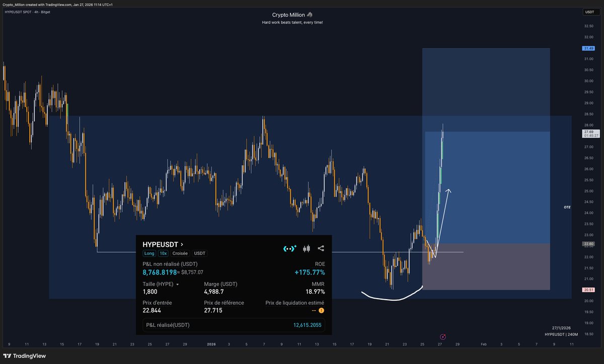Open the share icon in the HYPEUSDT panel
604x364 pixels.
coord(321,247)
